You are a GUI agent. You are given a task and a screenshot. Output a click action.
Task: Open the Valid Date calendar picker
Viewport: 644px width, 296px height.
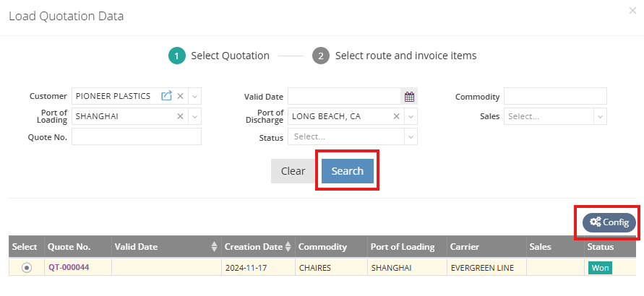(x=409, y=96)
